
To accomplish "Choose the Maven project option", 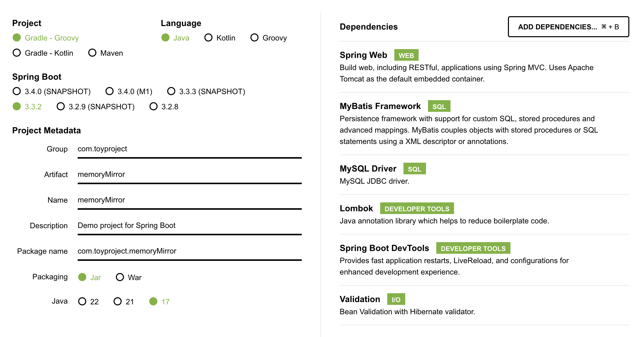I will click(92, 53).
